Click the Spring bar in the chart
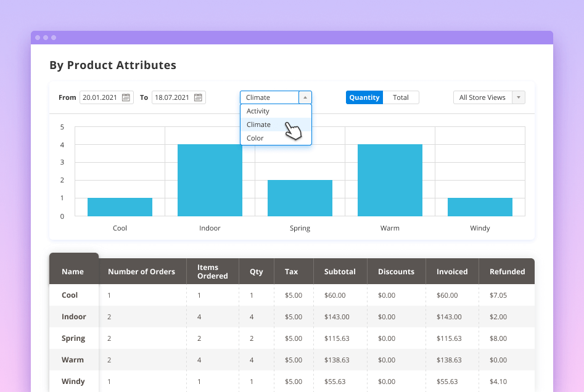This screenshot has width=584, height=392. click(x=300, y=198)
